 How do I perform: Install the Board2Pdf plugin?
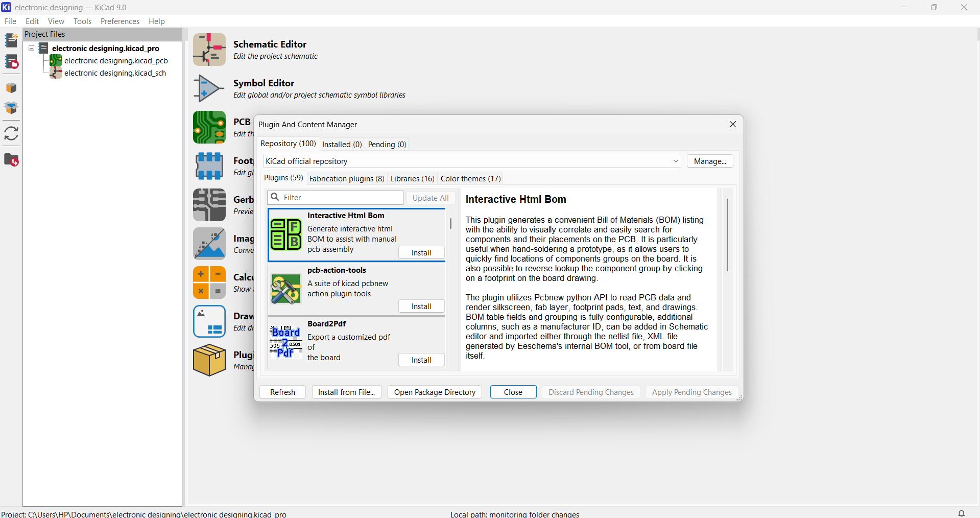421,360
